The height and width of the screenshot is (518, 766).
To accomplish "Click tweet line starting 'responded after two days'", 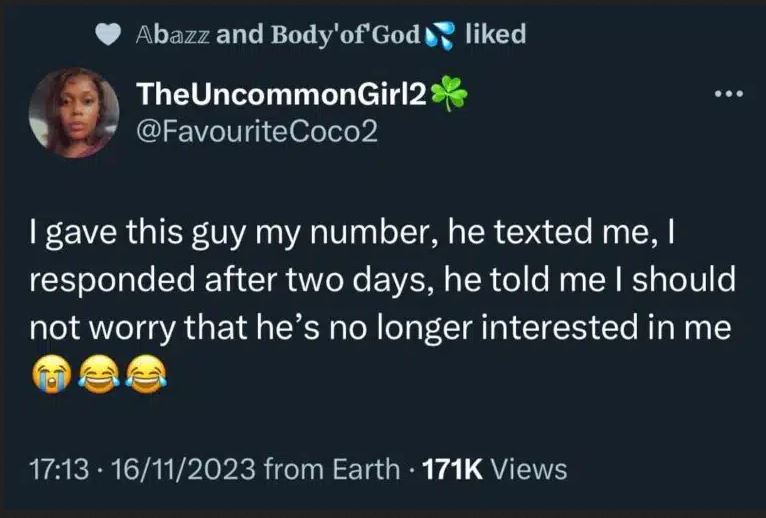I will pyautogui.click(x=383, y=282).
